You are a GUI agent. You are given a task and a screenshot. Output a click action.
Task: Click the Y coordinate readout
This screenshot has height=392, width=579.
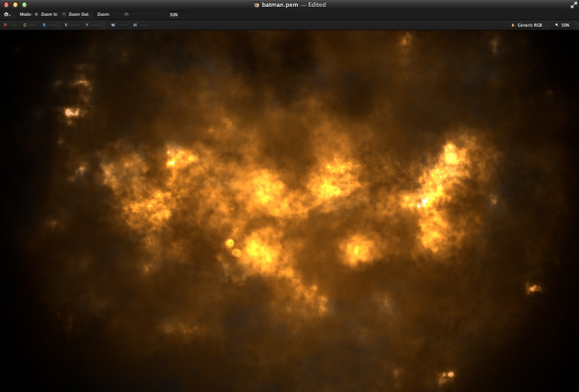[x=93, y=25]
